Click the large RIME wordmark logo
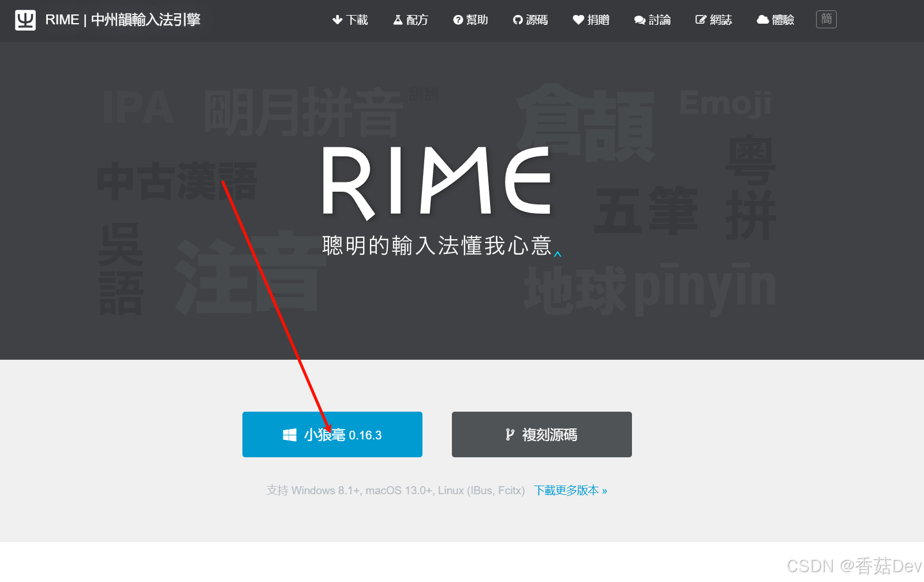Viewport: 924px width, 582px height. pyautogui.click(x=437, y=183)
